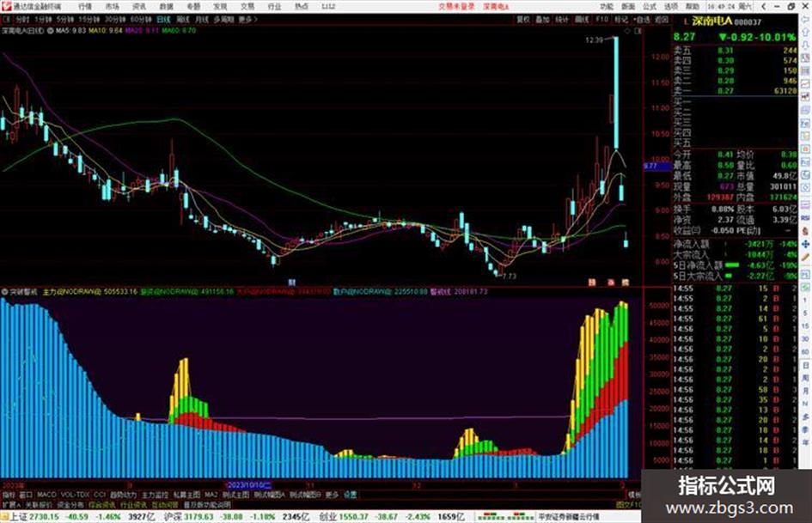
Task: Click the yellow icon left of 上证 index
Action: (4, 517)
